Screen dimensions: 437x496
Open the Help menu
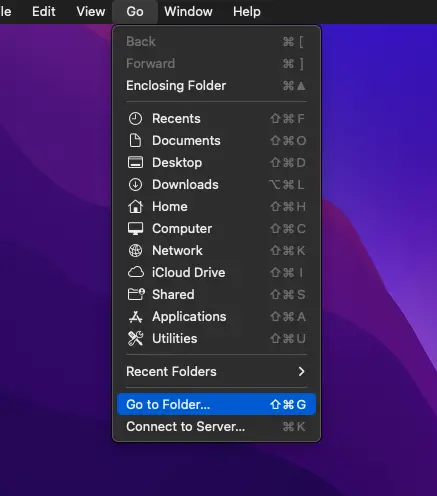click(247, 12)
